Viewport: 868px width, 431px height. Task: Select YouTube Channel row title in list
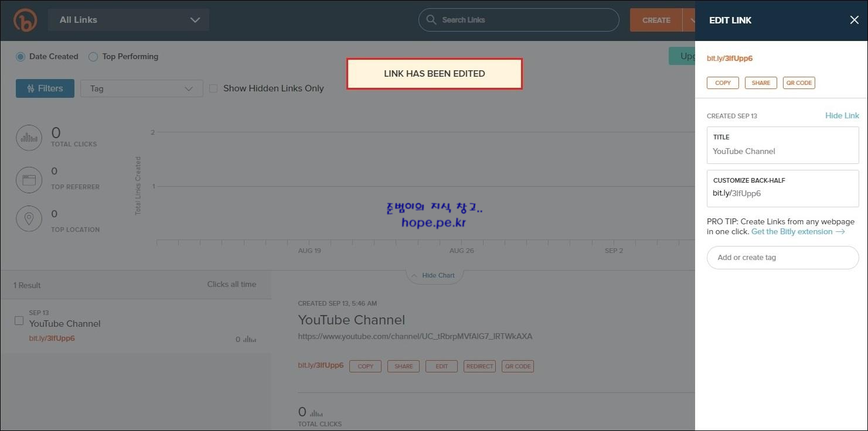point(64,324)
